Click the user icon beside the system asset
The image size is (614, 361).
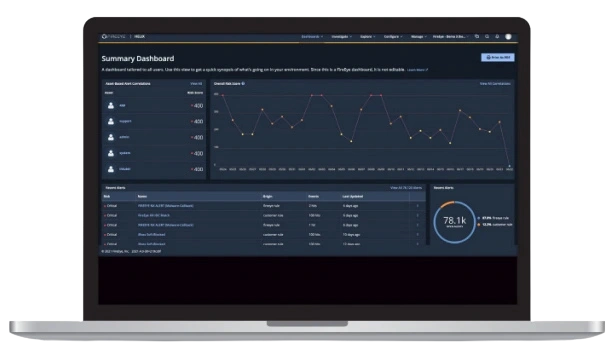111,153
